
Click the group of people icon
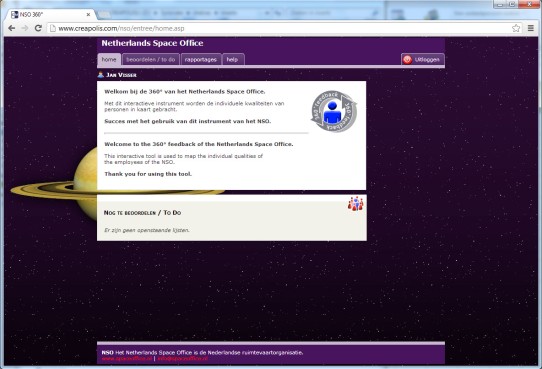point(355,204)
